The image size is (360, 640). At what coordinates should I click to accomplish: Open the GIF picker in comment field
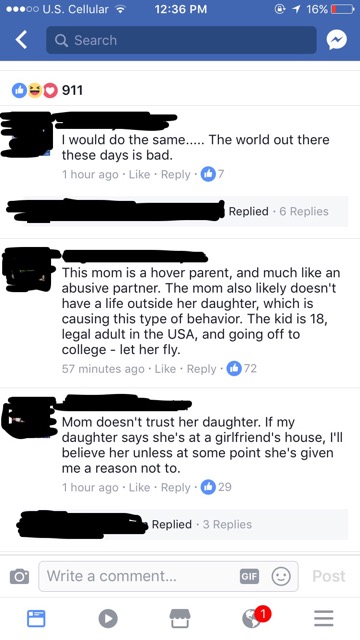tap(249, 576)
